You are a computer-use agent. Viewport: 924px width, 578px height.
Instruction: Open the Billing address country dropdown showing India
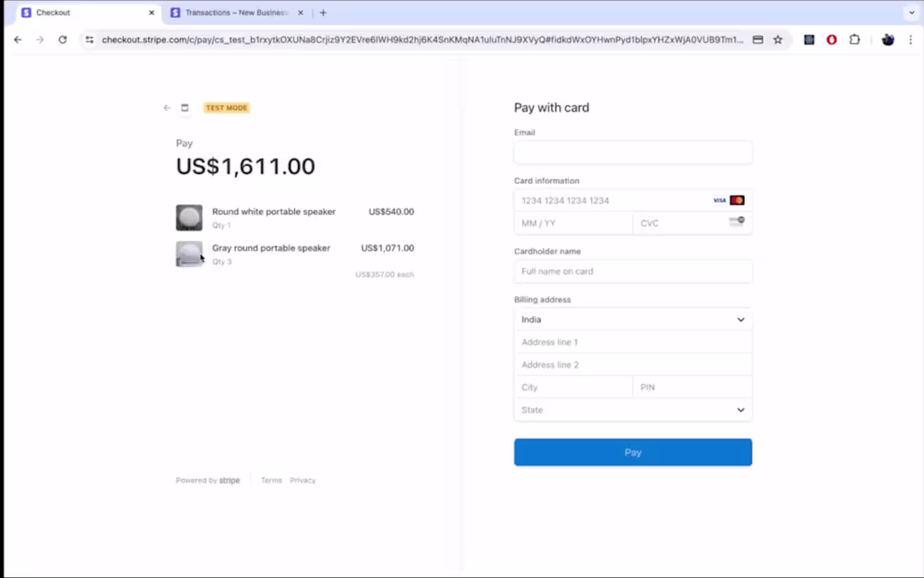[633, 319]
